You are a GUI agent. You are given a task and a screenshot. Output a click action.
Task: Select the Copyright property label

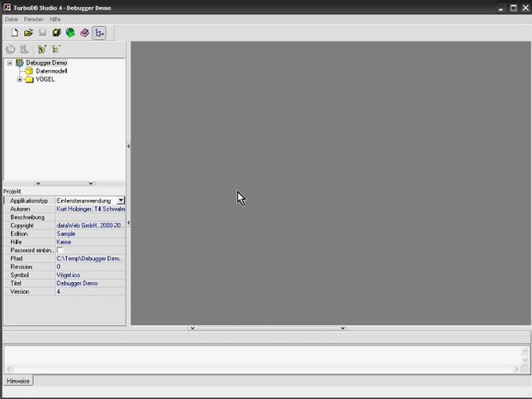coord(22,226)
